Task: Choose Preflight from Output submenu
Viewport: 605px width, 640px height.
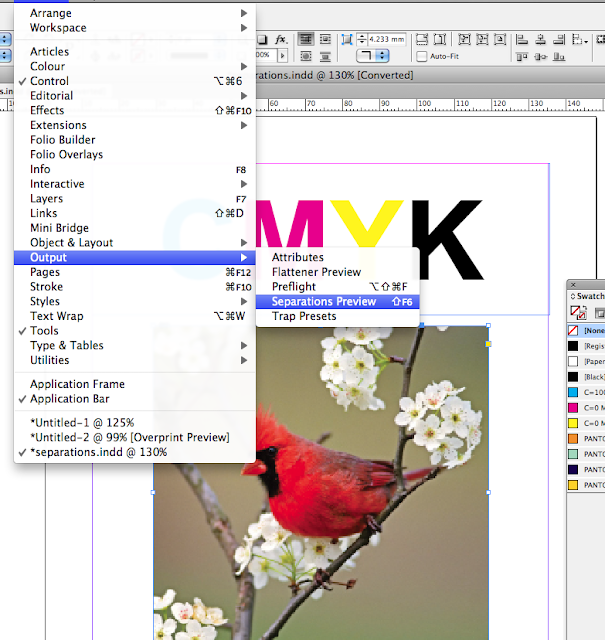Action: pos(338,287)
